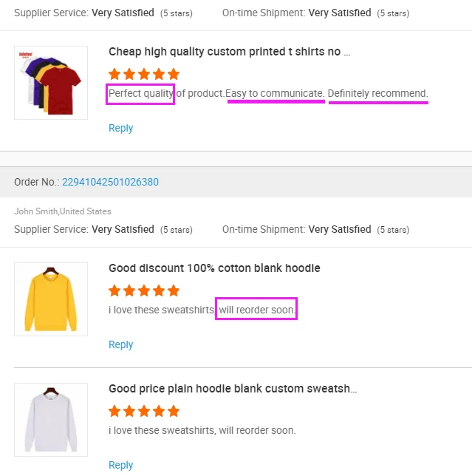This screenshot has width=472, height=476.
Task: Click the underlined 'Easy to communicate.' phrase
Action: tap(275, 94)
